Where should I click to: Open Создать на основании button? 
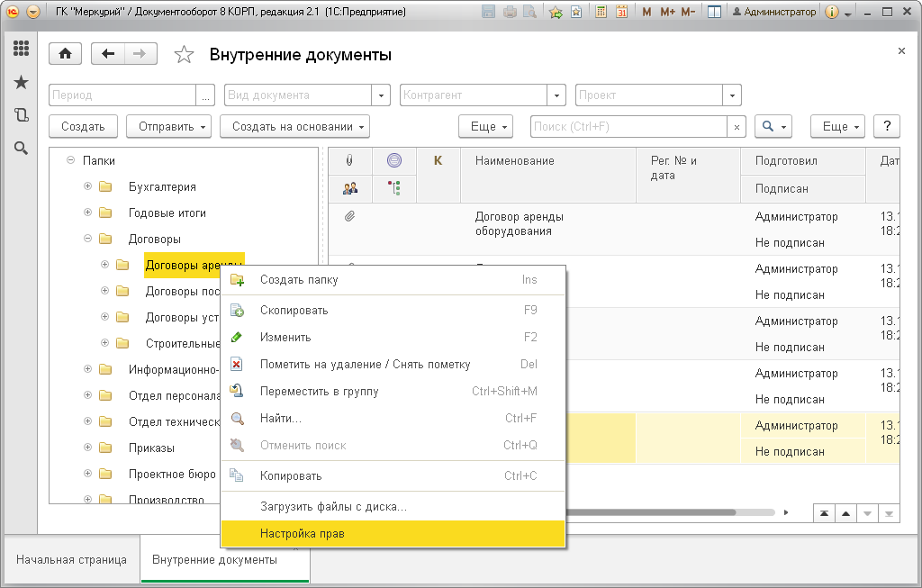tap(294, 126)
